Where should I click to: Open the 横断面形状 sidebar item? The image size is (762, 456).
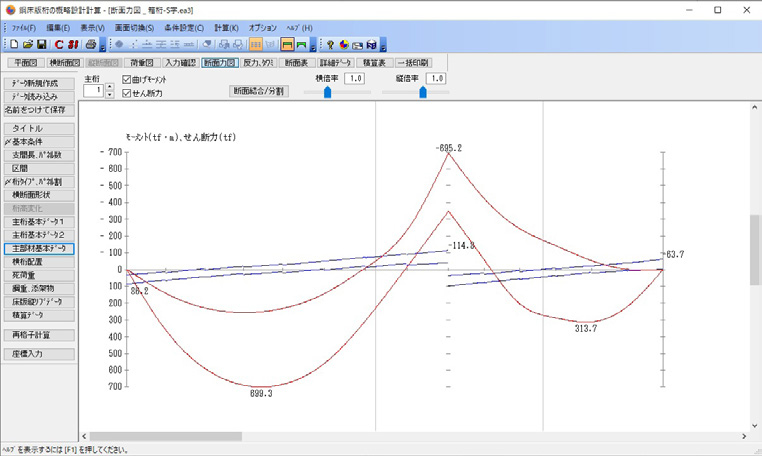coord(39,195)
